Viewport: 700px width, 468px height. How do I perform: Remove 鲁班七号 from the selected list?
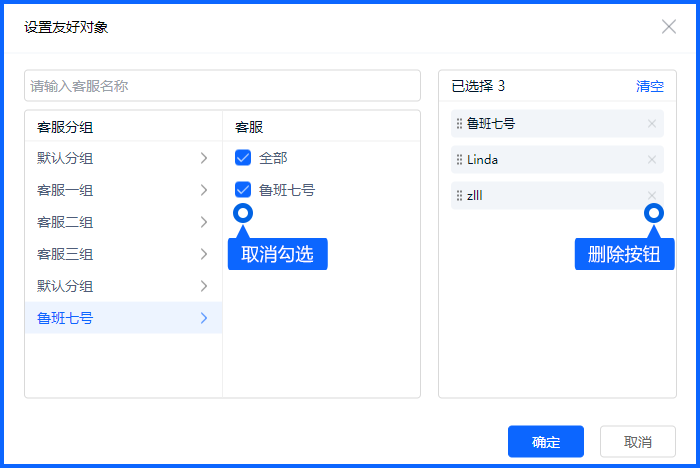(652, 124)
